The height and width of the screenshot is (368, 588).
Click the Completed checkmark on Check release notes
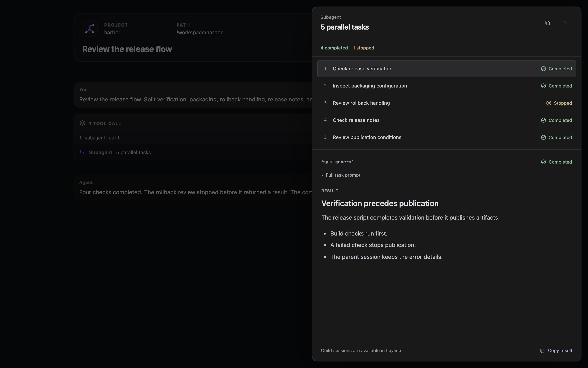pyautogui.click(x=543, y=120)
